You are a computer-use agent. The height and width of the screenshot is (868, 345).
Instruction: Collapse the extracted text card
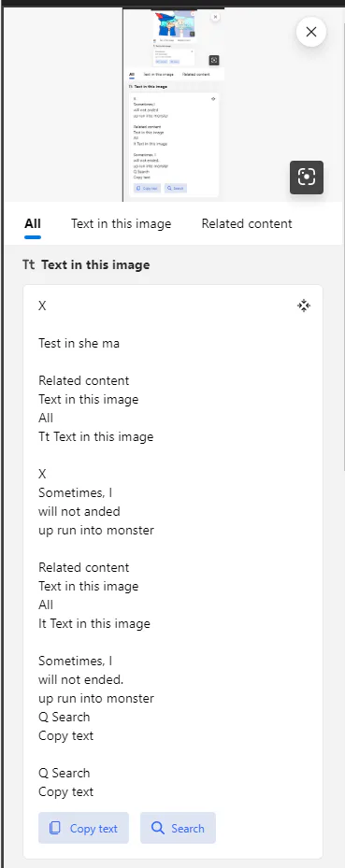[x=304, y=306]
